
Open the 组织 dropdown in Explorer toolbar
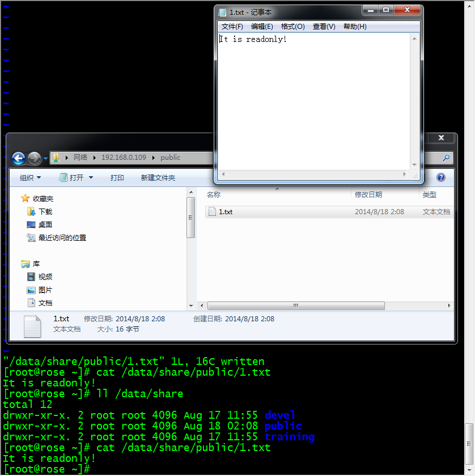click(x=30, y=177)
